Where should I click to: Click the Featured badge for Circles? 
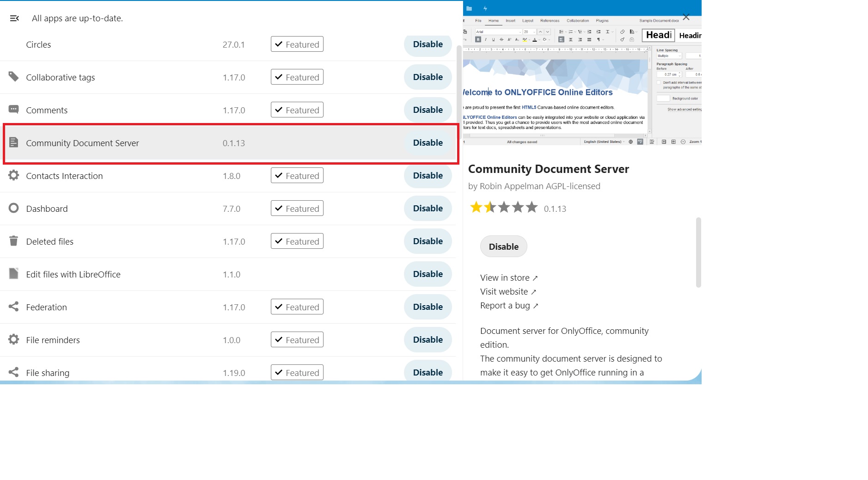[x=297, y=44]
